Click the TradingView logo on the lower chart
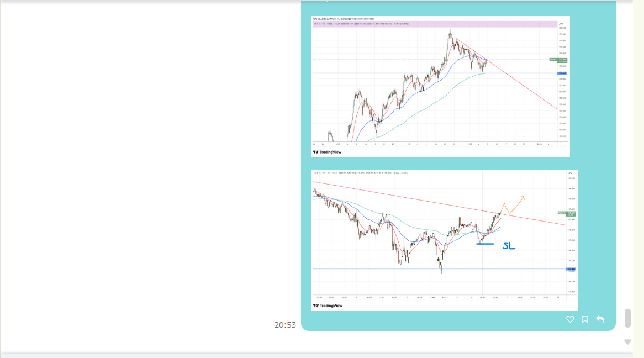The width and height of the screenshot is (644, 358). click(328, 306)
